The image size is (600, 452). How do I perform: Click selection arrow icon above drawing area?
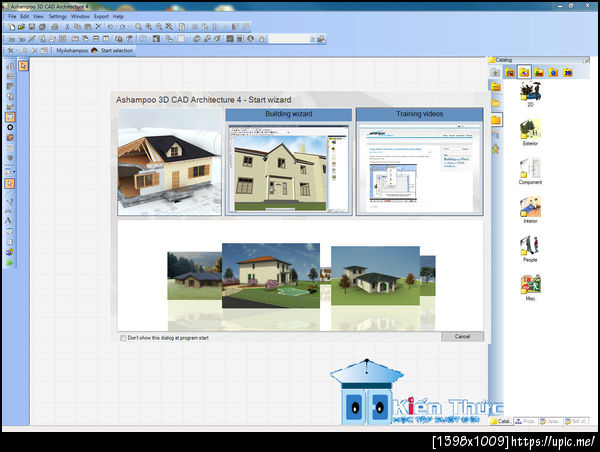[x=23, y=66]
